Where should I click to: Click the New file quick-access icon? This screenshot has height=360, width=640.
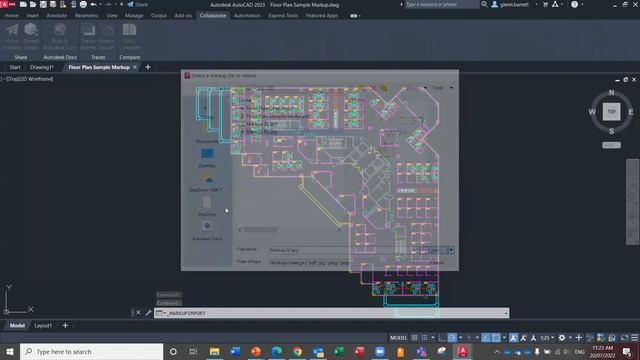[23, 4]
